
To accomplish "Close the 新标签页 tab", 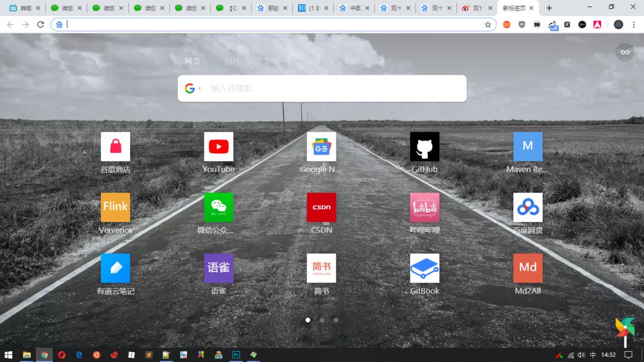I will (531, 8).
